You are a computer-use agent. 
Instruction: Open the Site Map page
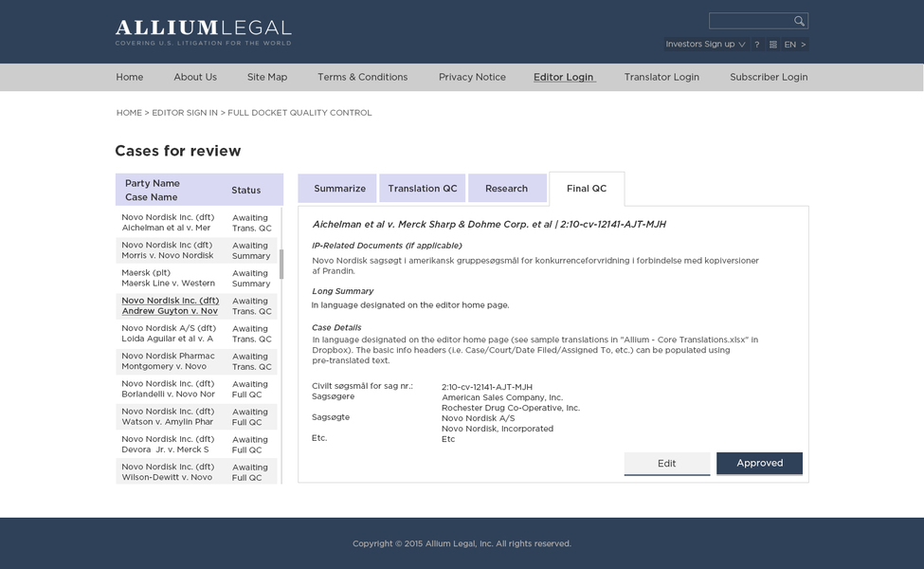267,77
